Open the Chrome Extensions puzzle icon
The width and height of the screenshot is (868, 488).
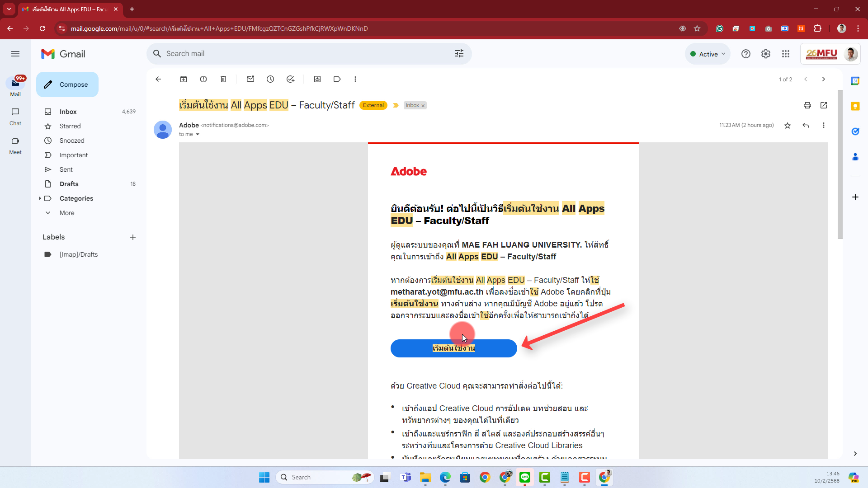(x=817, y=28)
